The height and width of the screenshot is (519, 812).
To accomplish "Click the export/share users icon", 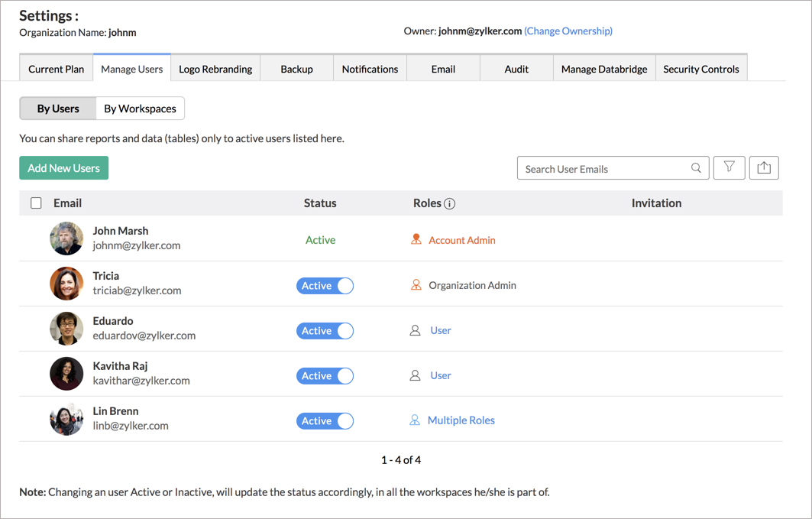I will click(764, 167).
